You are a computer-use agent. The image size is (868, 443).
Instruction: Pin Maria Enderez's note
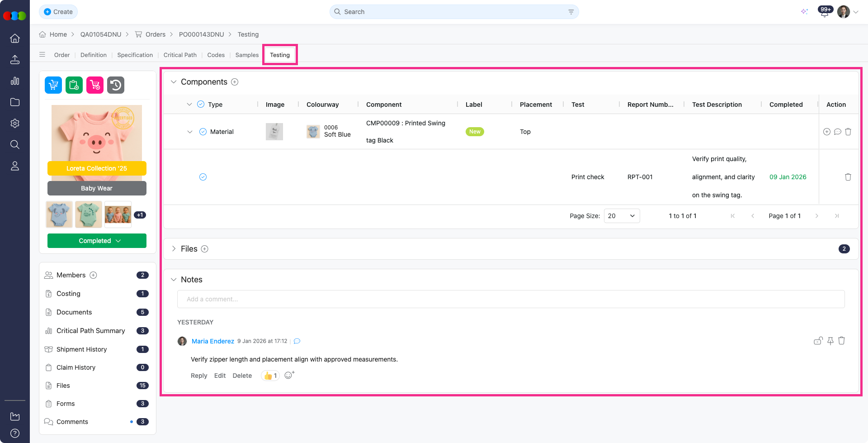pos(830,341)
